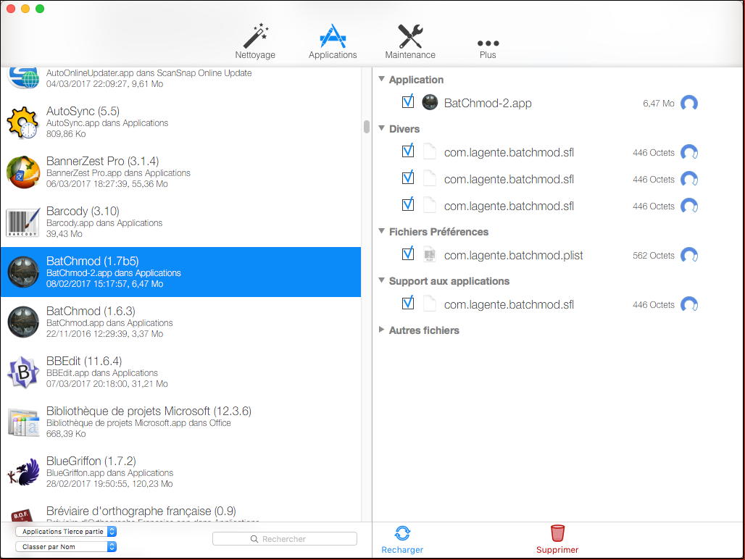Open the Maintenance tools tab
The width and height of the screenshot is (745, 560).
click(410, 41)
